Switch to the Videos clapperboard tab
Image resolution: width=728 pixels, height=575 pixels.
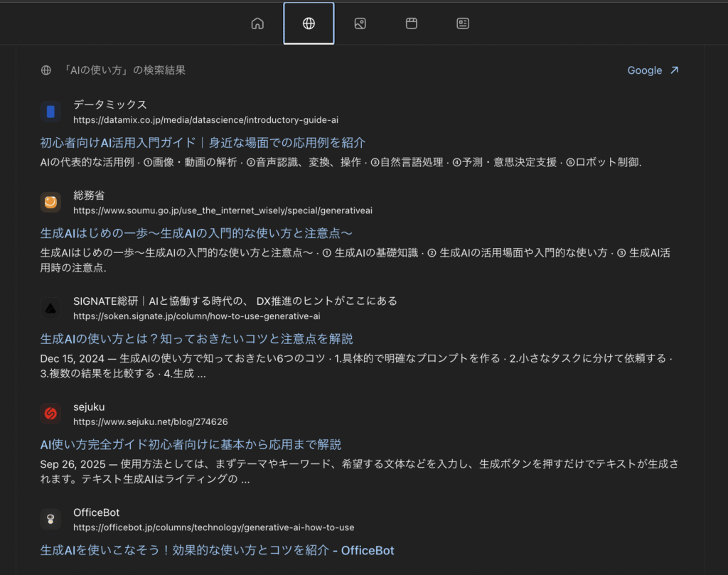tap(412, 23)
